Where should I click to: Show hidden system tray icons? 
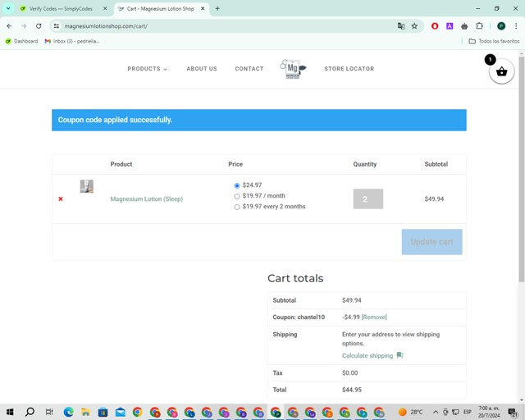[x=436, y=412]
